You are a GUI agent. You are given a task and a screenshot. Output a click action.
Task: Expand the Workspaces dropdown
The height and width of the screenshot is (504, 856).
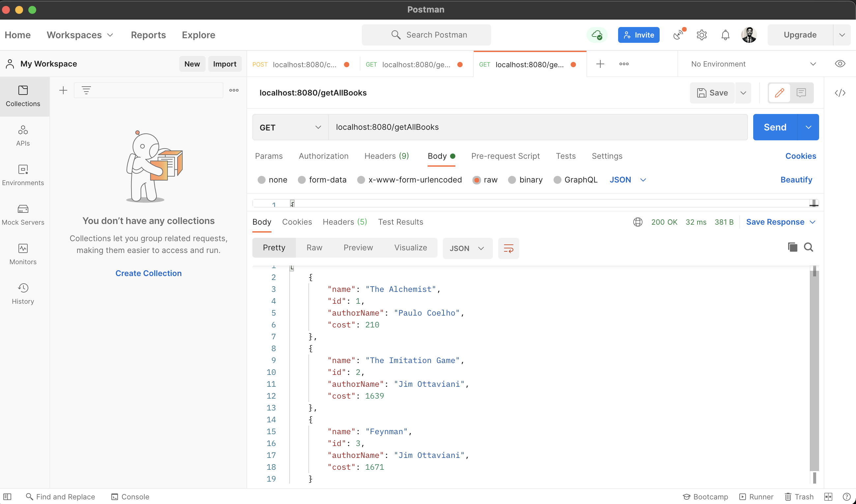(x=80, y=35)
